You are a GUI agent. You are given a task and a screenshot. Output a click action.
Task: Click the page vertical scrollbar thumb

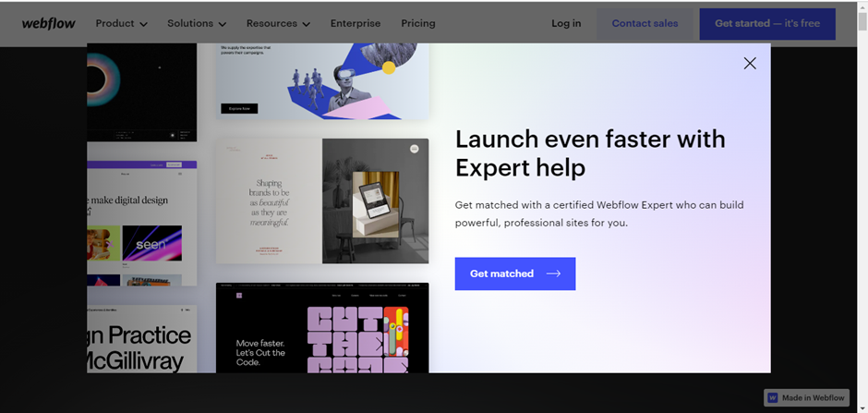[862, 21]
